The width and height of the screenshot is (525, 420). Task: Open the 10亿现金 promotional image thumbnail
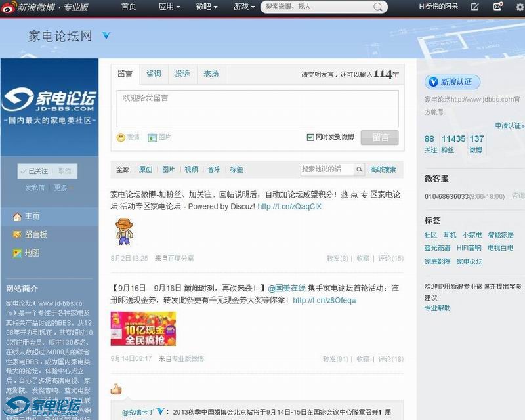(143, 329)
